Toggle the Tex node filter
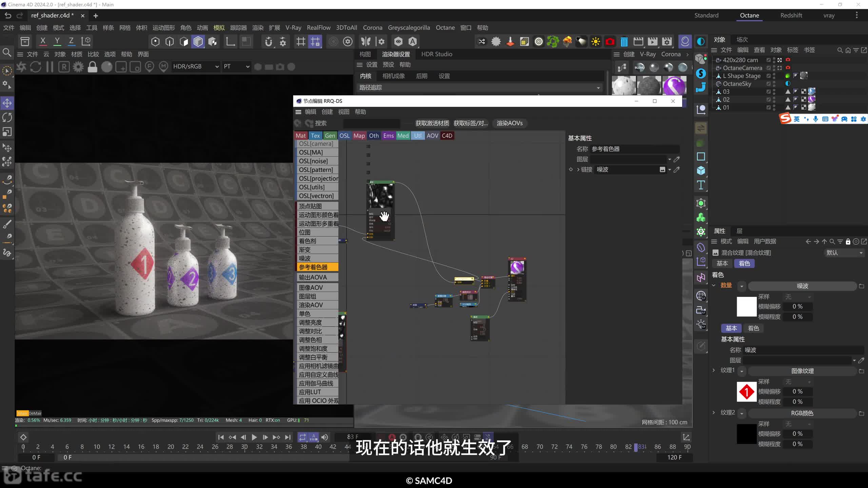Image resolution: width=868 pixels, height=488 pixels. coord(315,136)
